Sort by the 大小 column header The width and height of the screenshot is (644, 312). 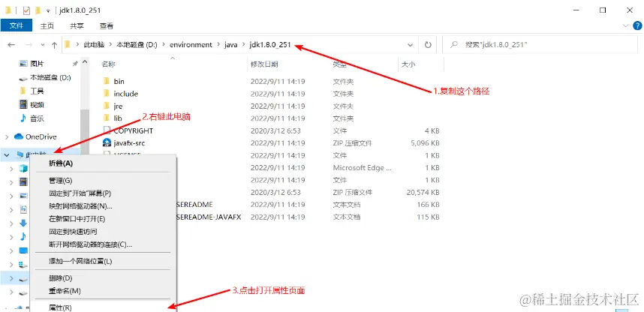(x=408, y=64)
